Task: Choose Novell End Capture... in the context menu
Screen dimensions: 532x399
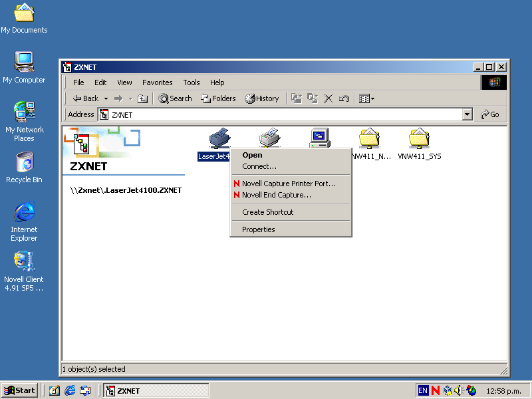Action: pyautogui.click(x=291, y=195)
